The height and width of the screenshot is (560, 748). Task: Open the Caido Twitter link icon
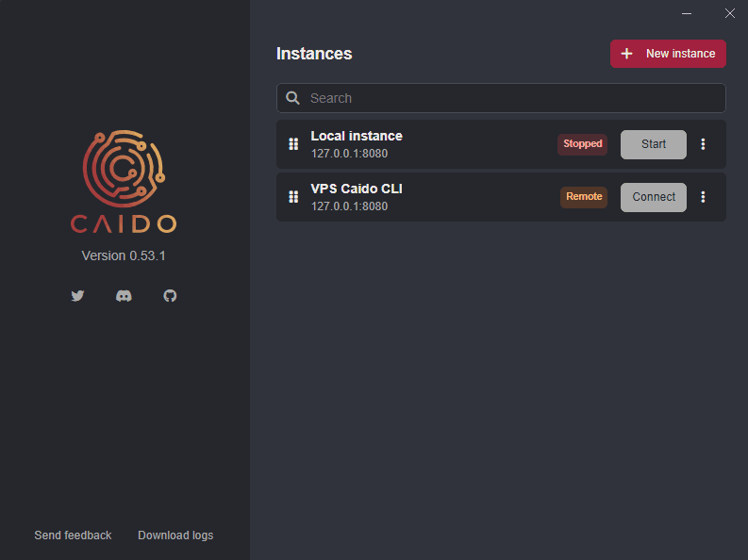point(77,296)
